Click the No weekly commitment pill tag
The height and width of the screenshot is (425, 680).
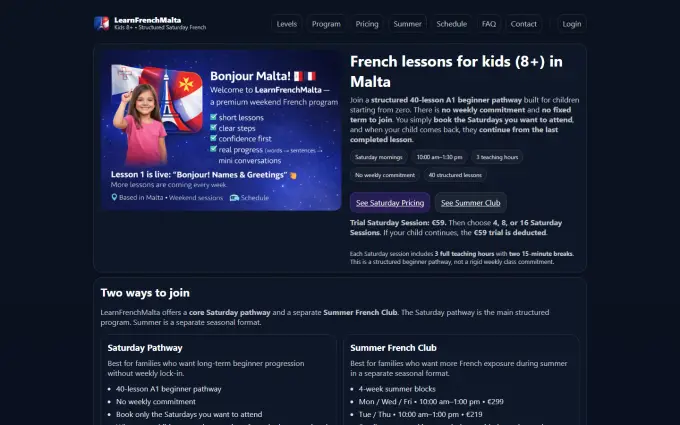(x=385, y=175)
